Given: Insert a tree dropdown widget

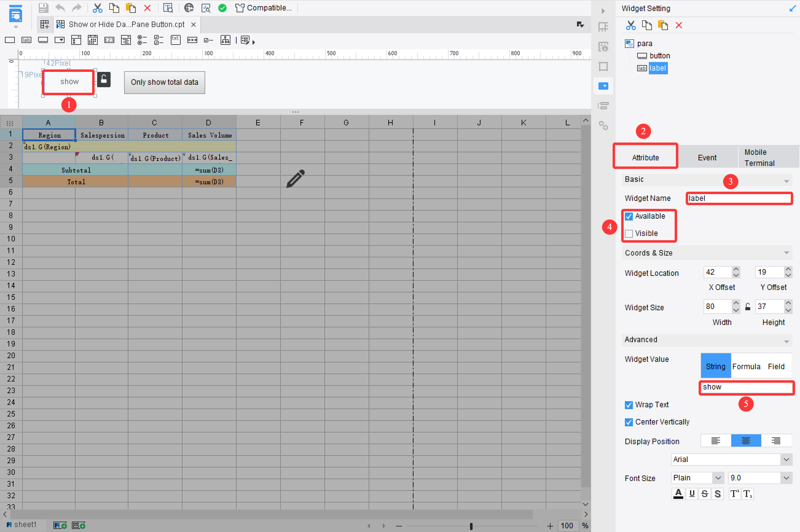Looking at the screenshot, I should tap(225, 40).
